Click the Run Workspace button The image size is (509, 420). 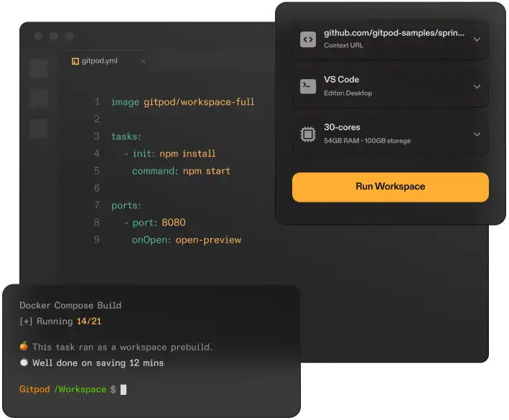[391, 187]
